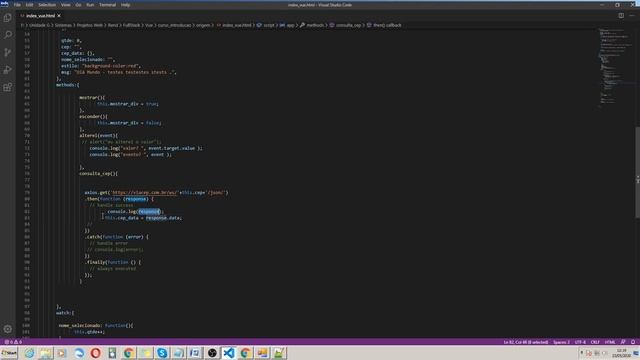
Task: Open the Search view in activity bar
Action: [x=7, y=35]
